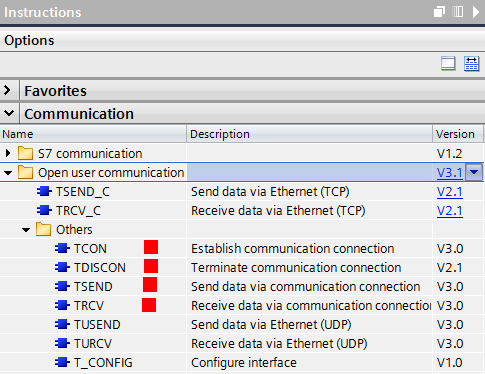This screenshot has width=485, height=374.
Task: Select the Open user communication folder icon
Action: [x=25, y=172]
